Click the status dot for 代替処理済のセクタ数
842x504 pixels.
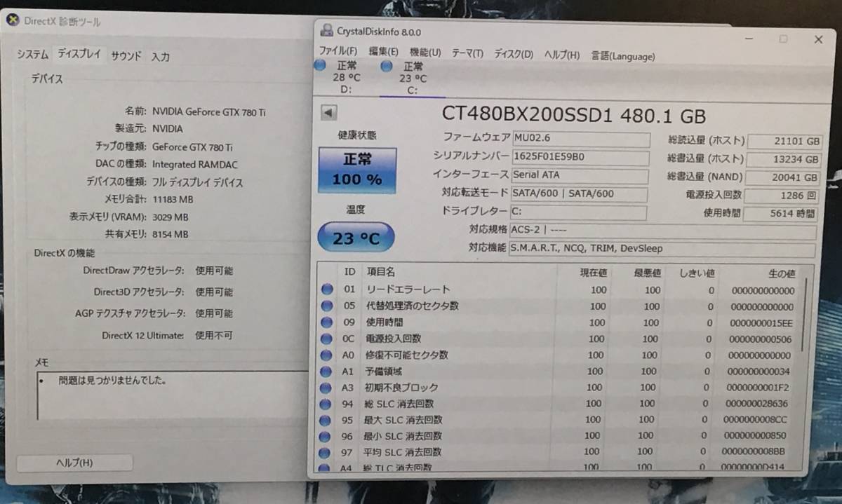tap(327, 306)
